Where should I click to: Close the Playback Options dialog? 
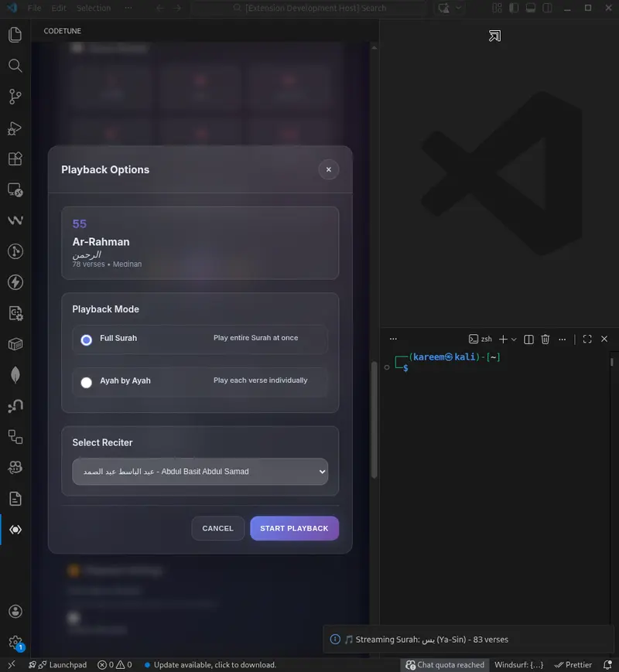pos(329,169)
